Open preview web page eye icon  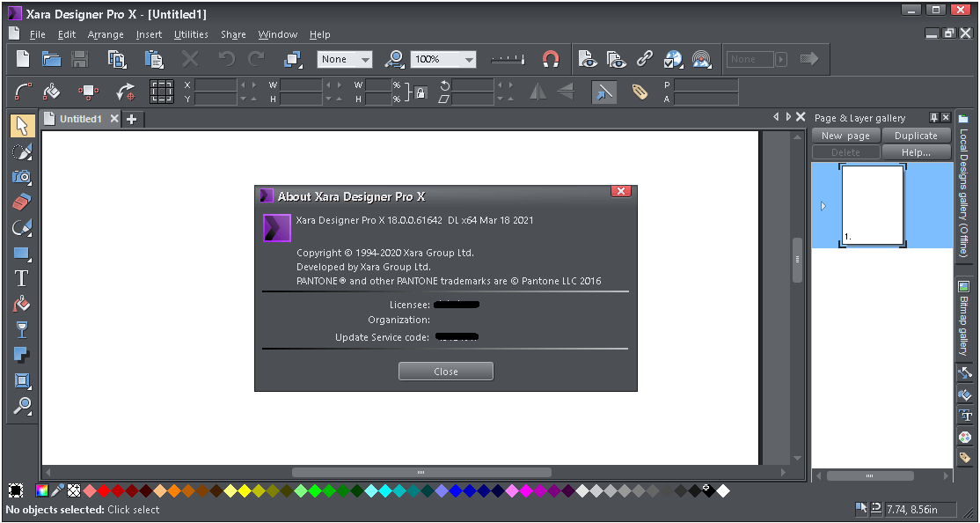(x=588, y=59)
